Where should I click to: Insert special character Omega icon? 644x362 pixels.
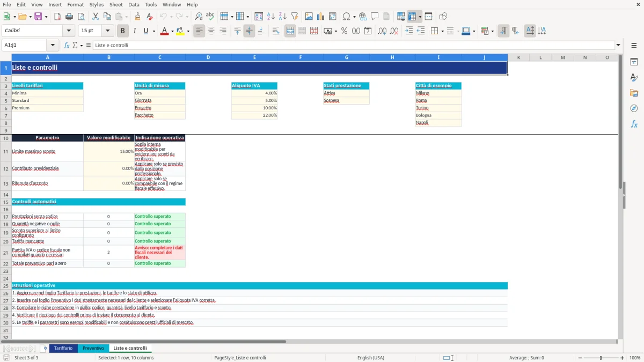click(347, 17)
